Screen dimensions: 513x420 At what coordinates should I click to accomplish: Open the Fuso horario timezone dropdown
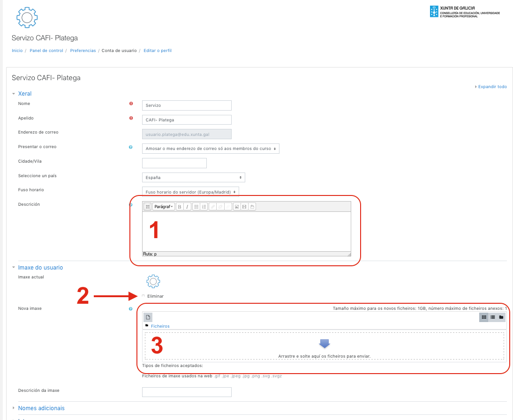coord(190,192)
